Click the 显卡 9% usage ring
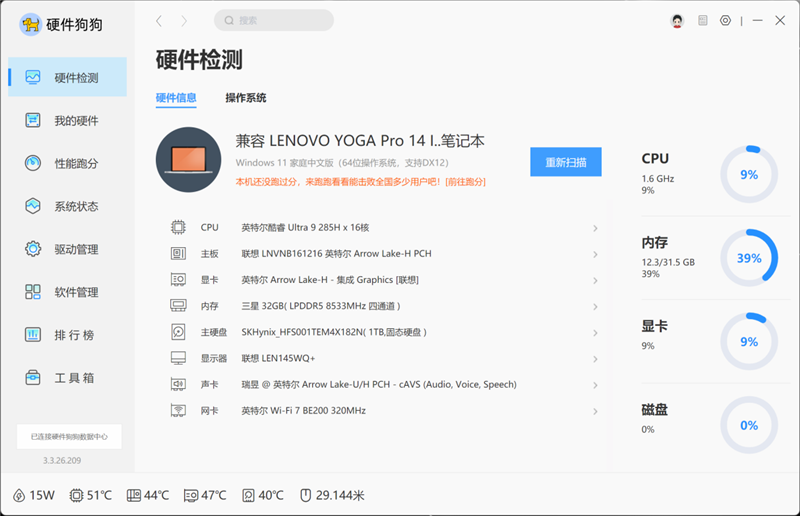800x516 pixels. 749,341
